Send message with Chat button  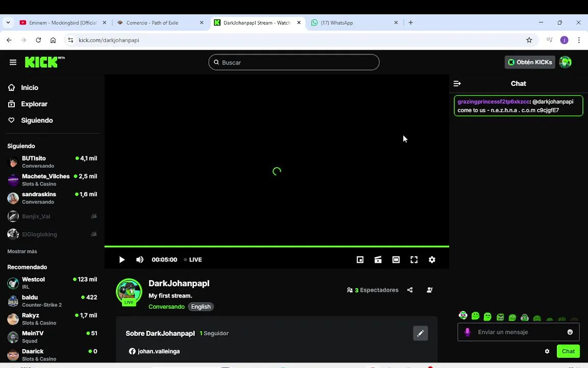(x=568, y=352)
